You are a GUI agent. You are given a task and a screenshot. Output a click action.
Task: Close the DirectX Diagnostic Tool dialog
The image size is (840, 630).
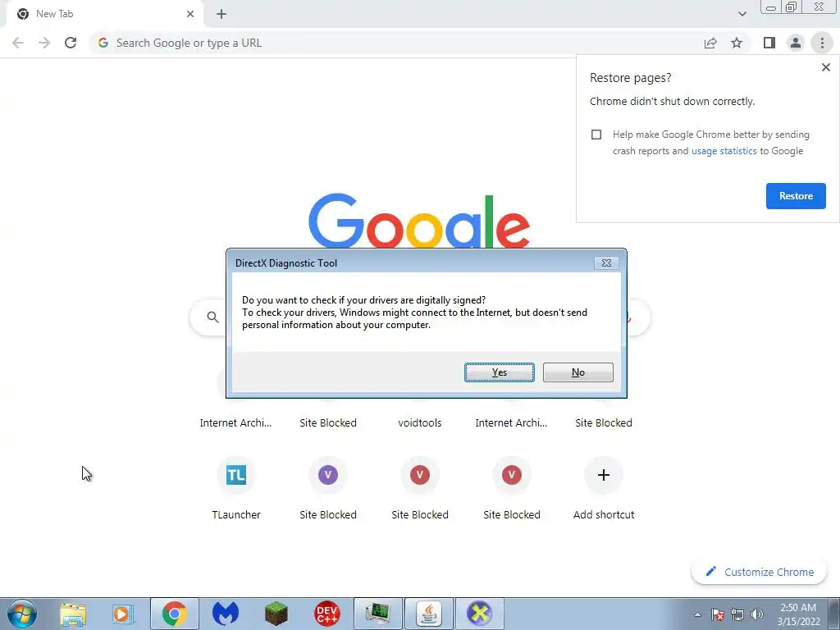[x=606, y=263]
